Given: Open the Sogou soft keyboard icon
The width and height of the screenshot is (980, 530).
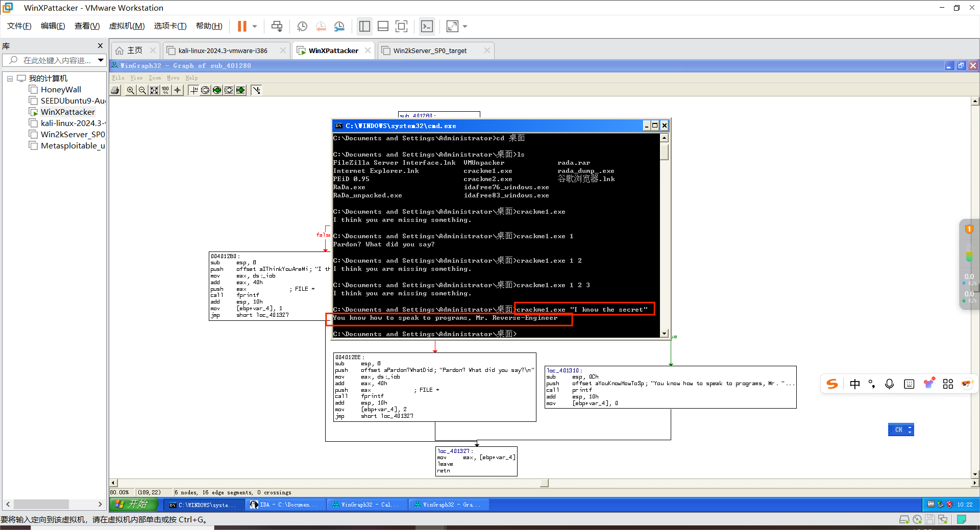Looking at the screenshot, I should click(909, 384).
